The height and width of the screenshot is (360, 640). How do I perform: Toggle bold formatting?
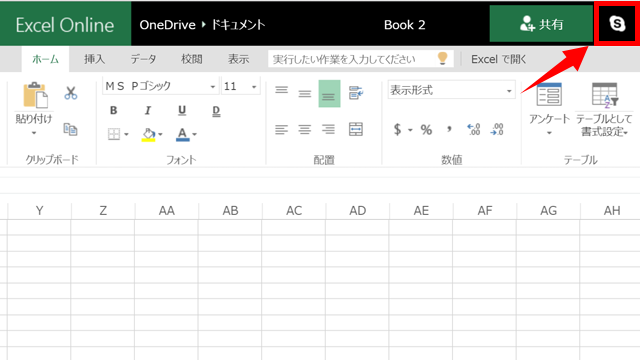[x=114, y=110]
